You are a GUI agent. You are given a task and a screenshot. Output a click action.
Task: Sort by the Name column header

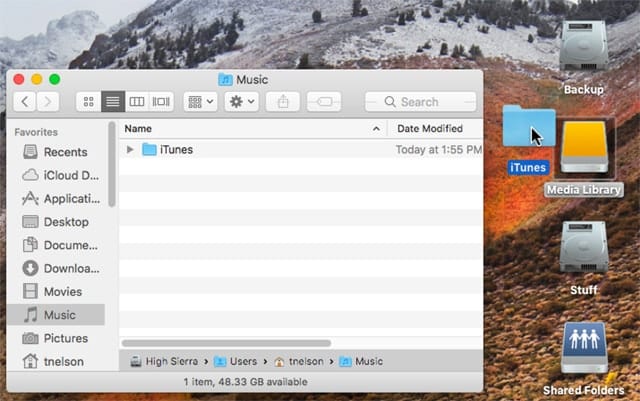point(250,129)
